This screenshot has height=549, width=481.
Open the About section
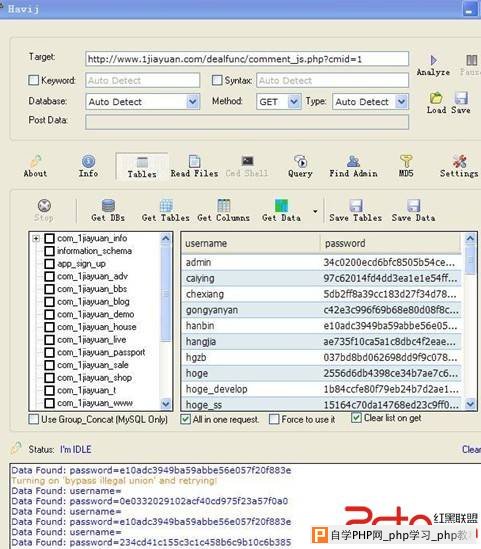click(35, 166)
